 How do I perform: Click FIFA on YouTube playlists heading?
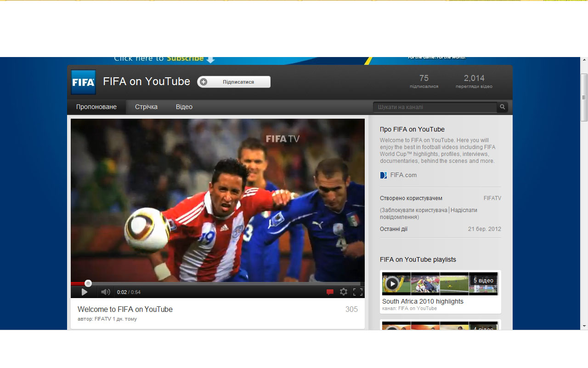pyautogui.click(x=418, y=259)
